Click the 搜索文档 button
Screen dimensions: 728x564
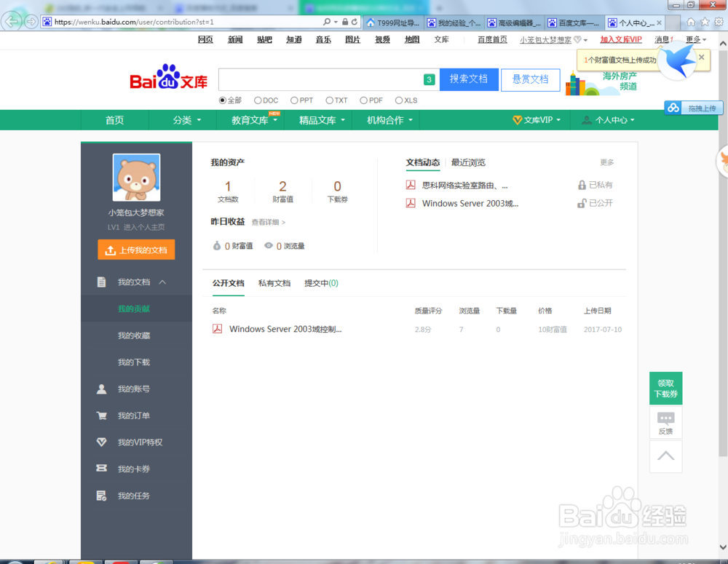point(469,79)
